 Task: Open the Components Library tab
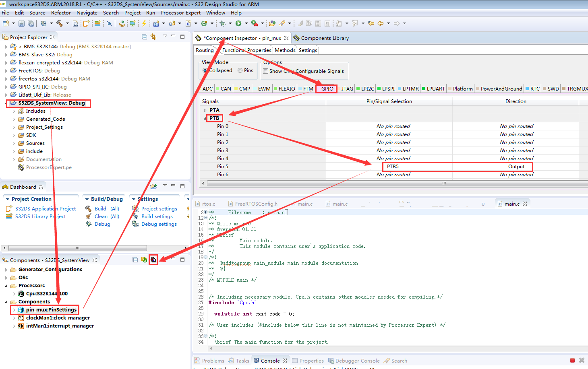click(321, 38)
